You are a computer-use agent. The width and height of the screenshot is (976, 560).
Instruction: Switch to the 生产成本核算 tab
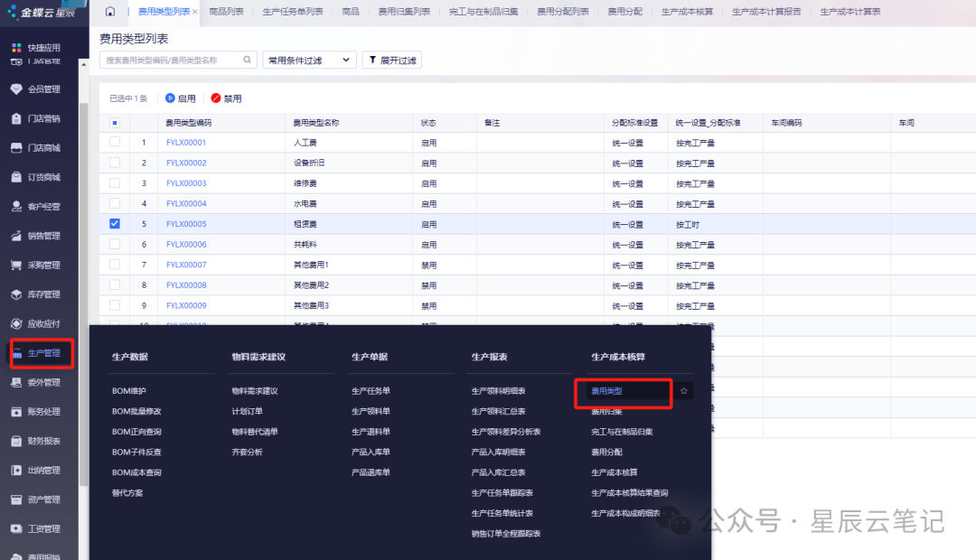click(687, 11)
